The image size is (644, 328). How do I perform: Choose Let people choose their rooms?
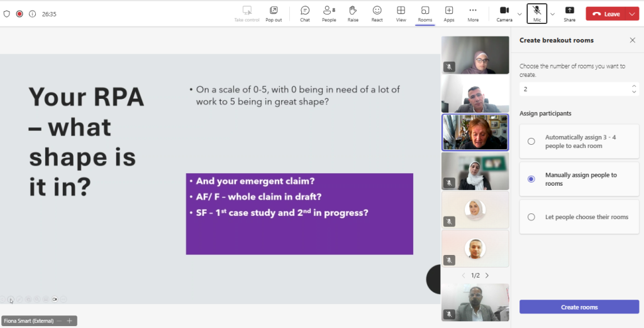531,217
